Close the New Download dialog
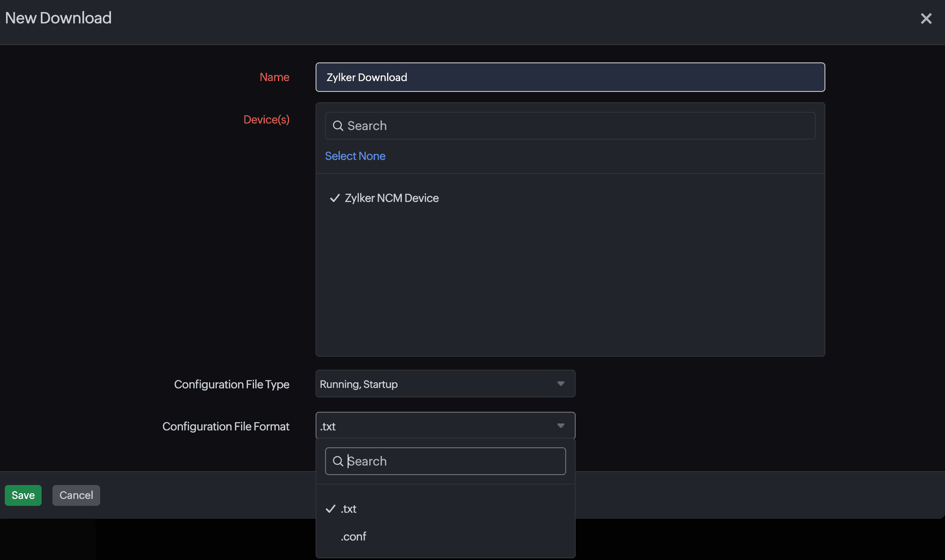 (926, 18)
